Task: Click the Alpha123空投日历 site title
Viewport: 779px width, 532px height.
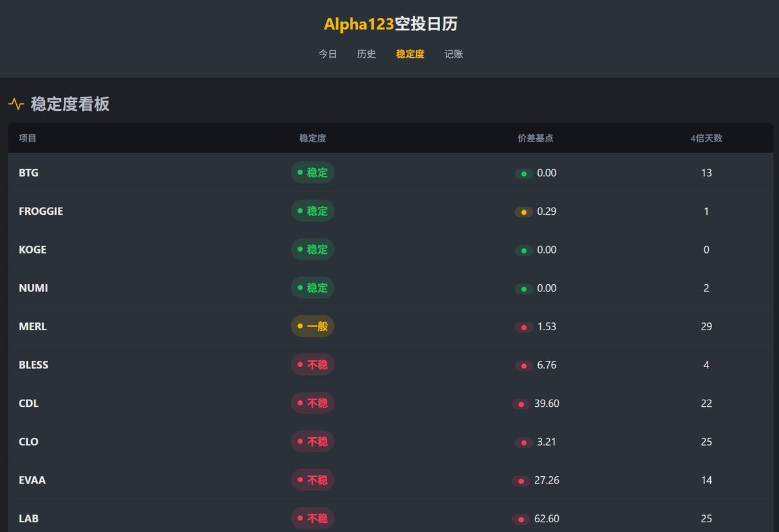Action: coord(390,25)
